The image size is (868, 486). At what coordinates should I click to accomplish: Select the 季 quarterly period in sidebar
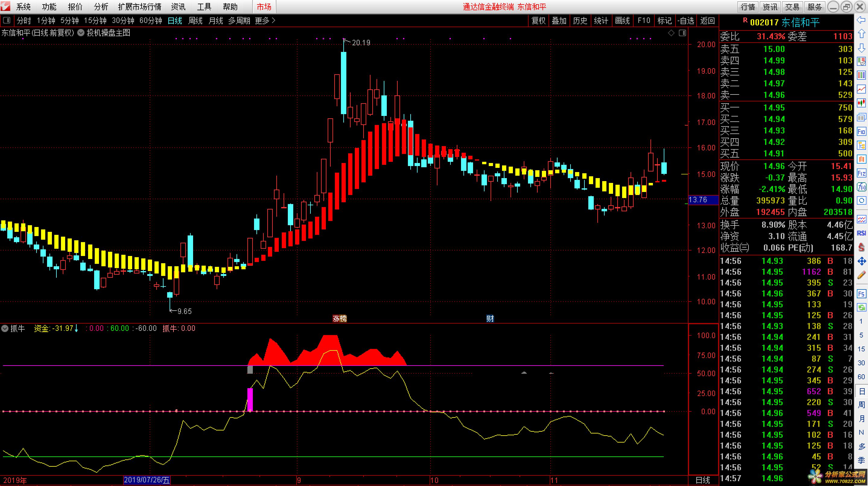pyautogui.click(x=861, y=460)
